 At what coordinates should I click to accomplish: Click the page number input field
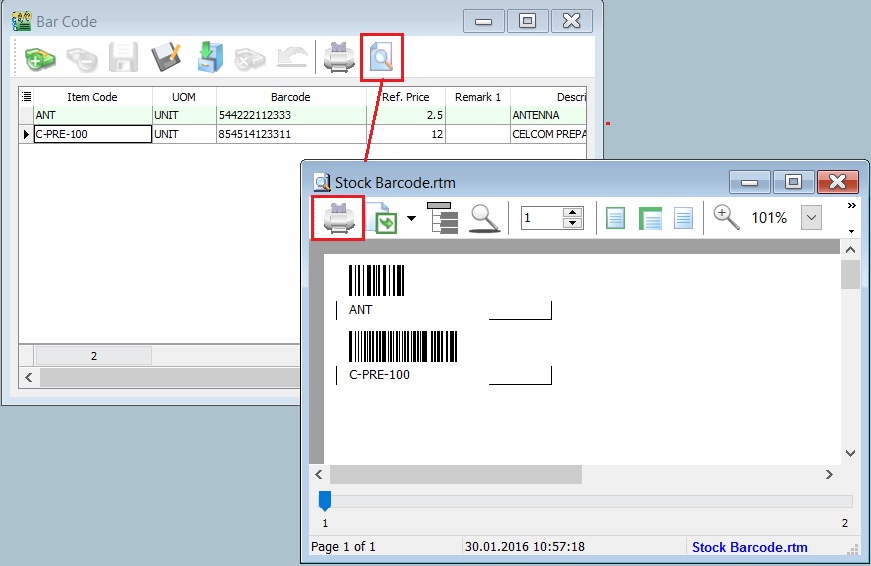541,218
